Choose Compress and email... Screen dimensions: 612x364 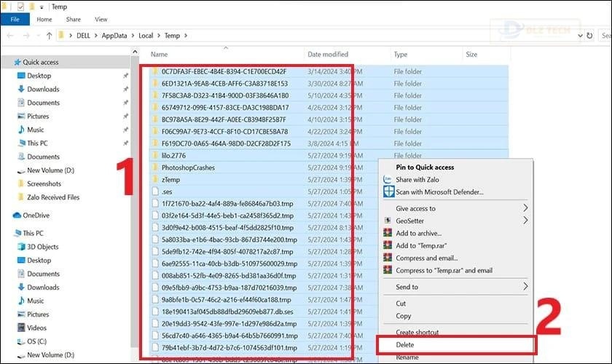(x=427, y=258)
